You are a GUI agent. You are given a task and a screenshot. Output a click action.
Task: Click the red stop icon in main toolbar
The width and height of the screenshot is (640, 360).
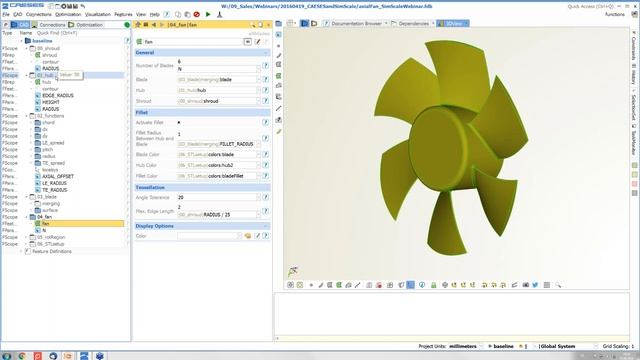point(197,14)
